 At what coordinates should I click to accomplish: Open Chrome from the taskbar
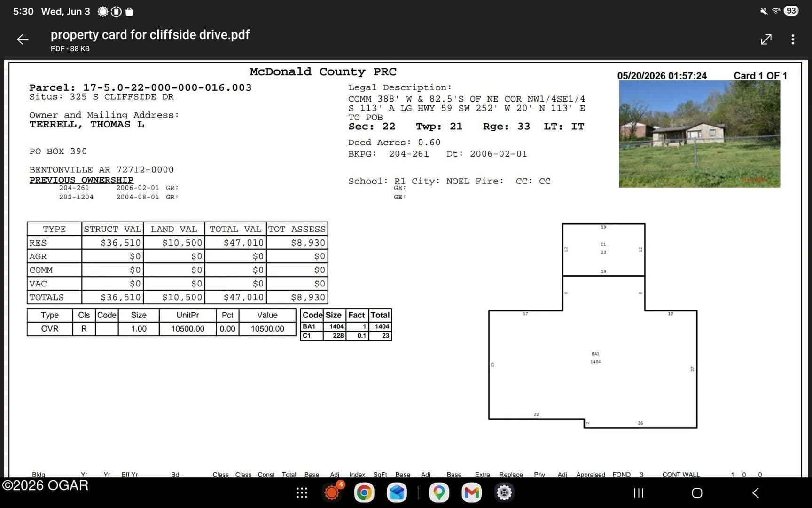(364, 492)
